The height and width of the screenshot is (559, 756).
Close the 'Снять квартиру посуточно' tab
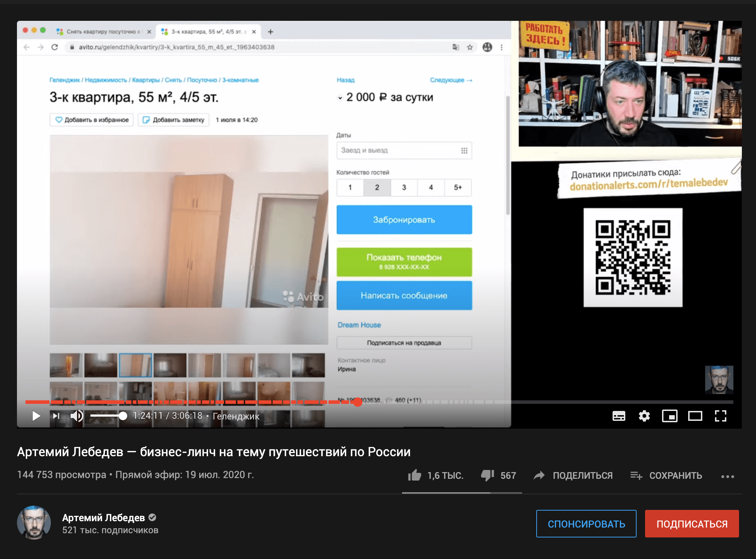tap(149, 32)
